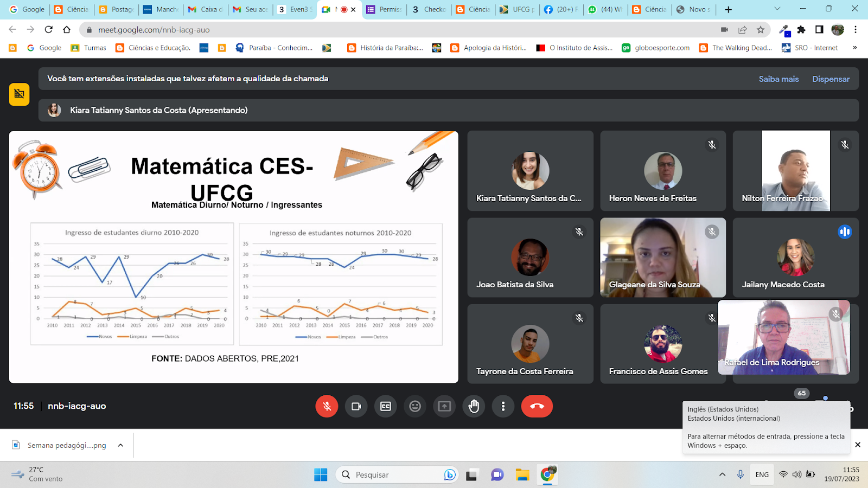This screenshot has height=488, width=868.
Task: Click Glageane da Silva Souza's video tile
Action: 663,258
